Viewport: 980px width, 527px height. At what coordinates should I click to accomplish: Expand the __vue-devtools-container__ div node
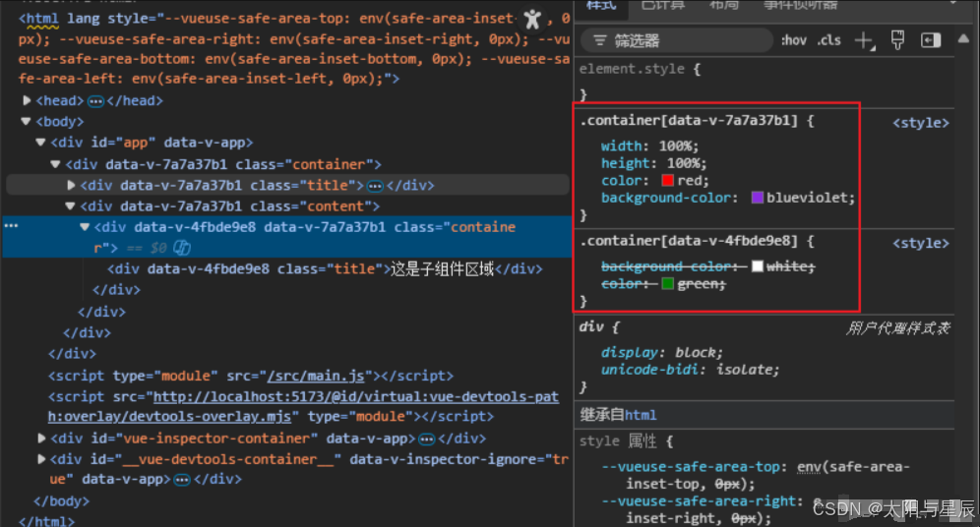pyautogui.click(x=41, y=459)
